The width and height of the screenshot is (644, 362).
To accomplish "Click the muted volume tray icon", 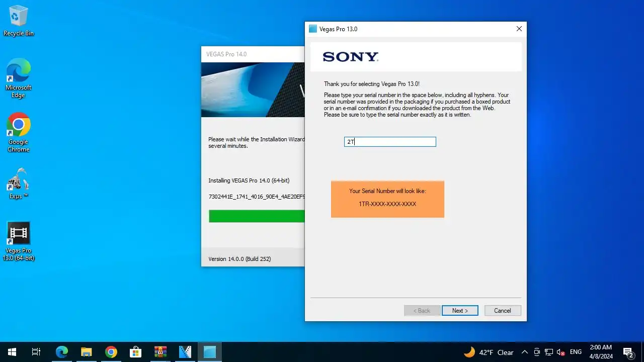I will [561, 352].
